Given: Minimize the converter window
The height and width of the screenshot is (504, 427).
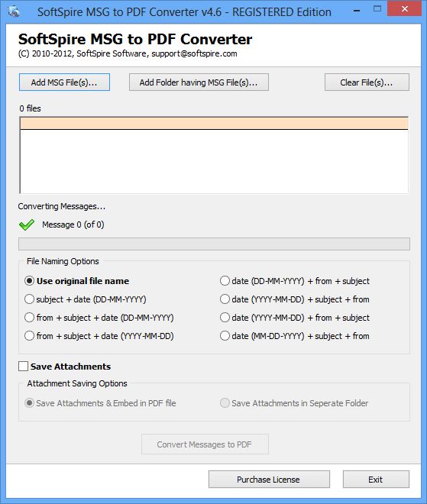Looking at the screenshot, I should point(356,10).
